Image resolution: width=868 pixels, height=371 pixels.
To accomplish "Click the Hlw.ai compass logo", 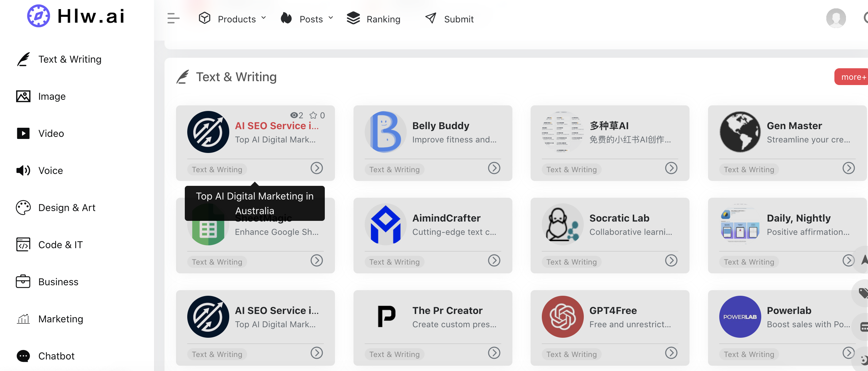I will [38, 16].
